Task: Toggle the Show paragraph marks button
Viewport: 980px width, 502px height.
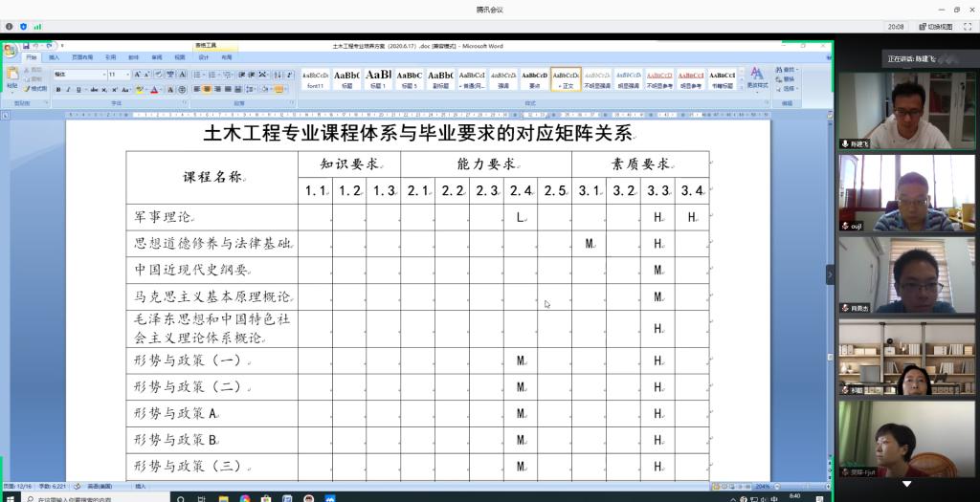Action: pyautogui.click(x=291, y=74)
